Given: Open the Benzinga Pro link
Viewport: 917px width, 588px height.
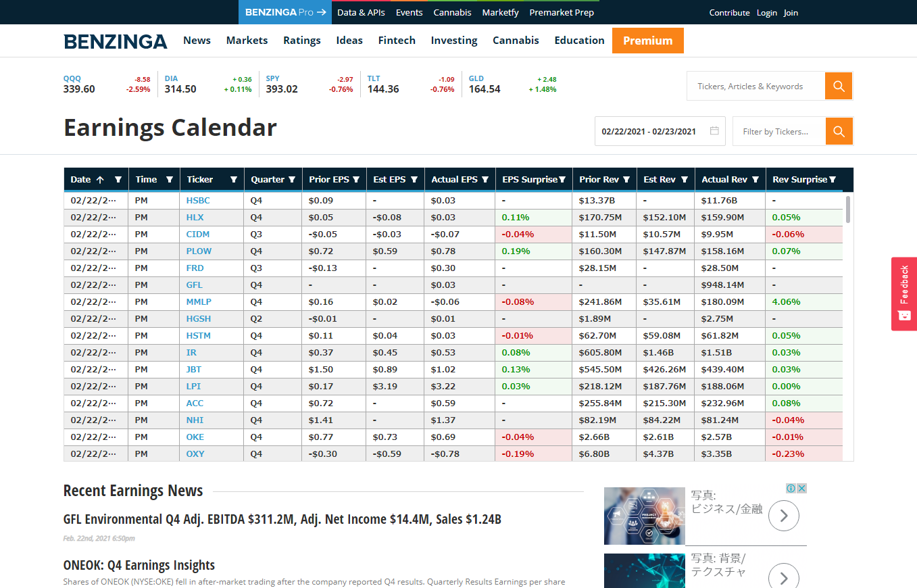Looking at the screenshot, I should (x=285, y=12).
